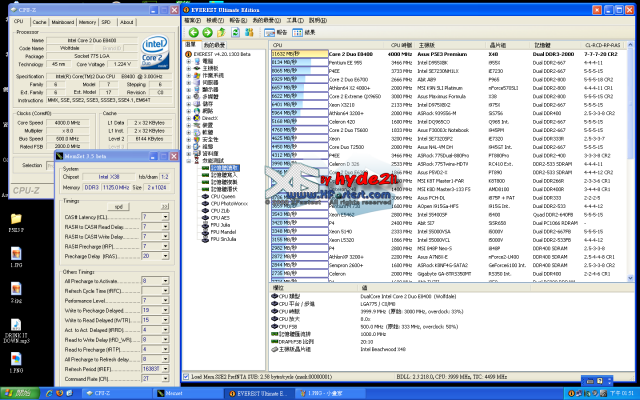640x400 pixels.
Task: Click Firefox quick launch icon in taskbar
Action: 60,393
